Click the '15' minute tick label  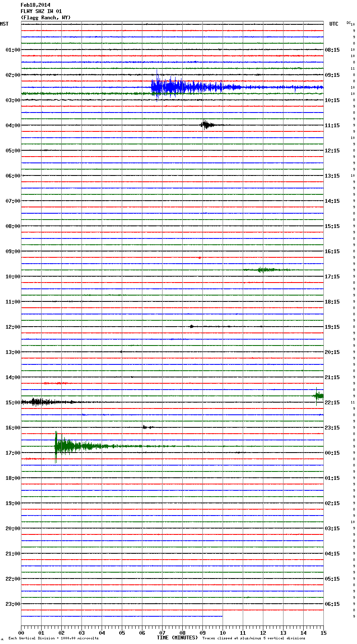(x=323, y=633)
